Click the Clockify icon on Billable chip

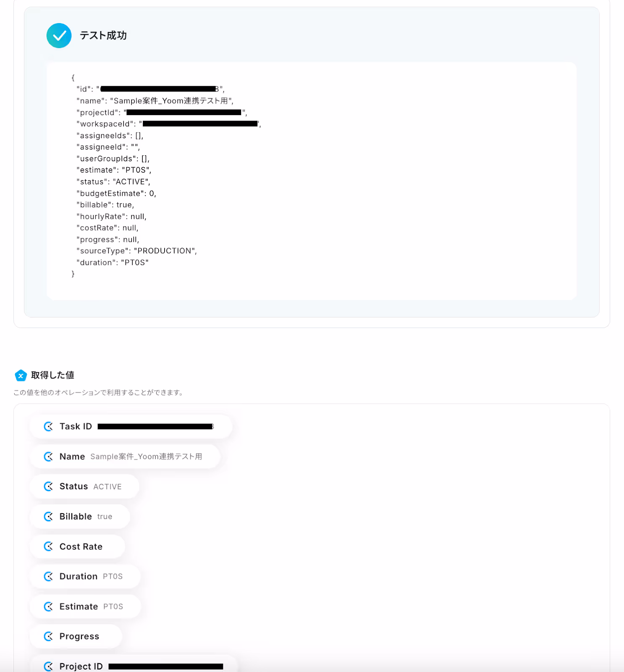pyautogui.click(x=49, y=517)
